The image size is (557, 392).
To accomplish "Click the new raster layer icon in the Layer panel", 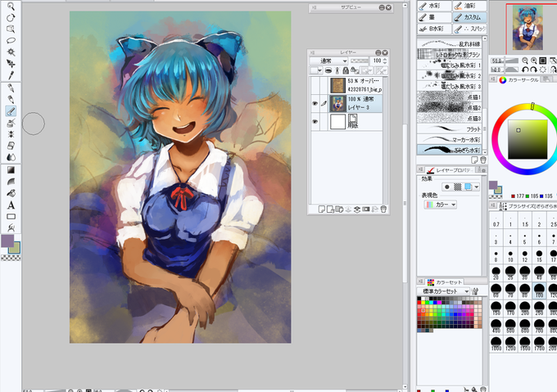I will 321,210.
